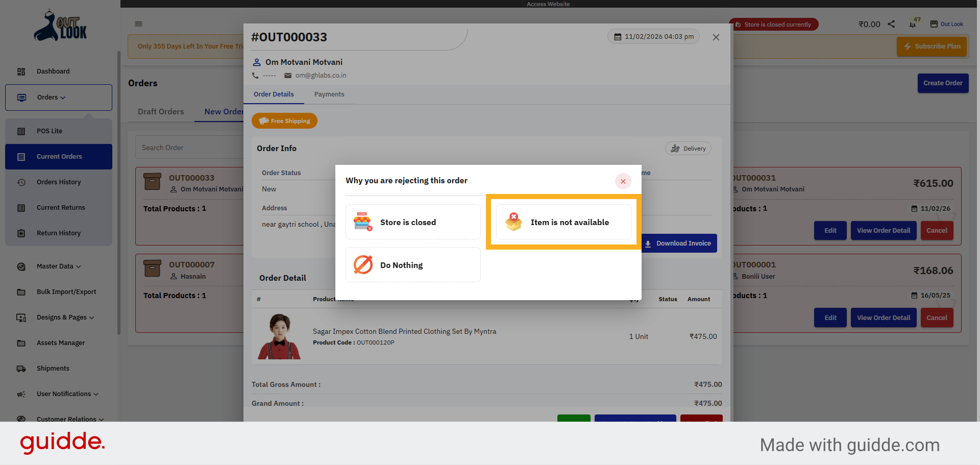Click the Search Order field

[189, 148]
